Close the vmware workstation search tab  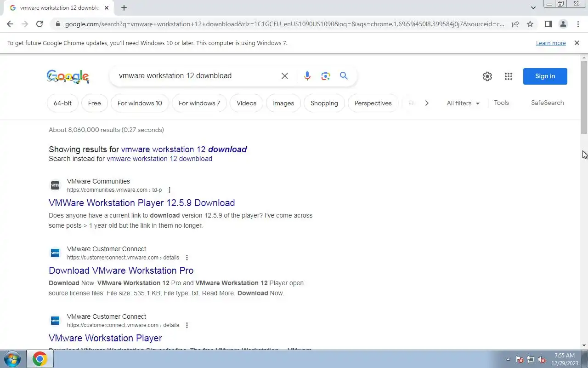tap(107, 8)
